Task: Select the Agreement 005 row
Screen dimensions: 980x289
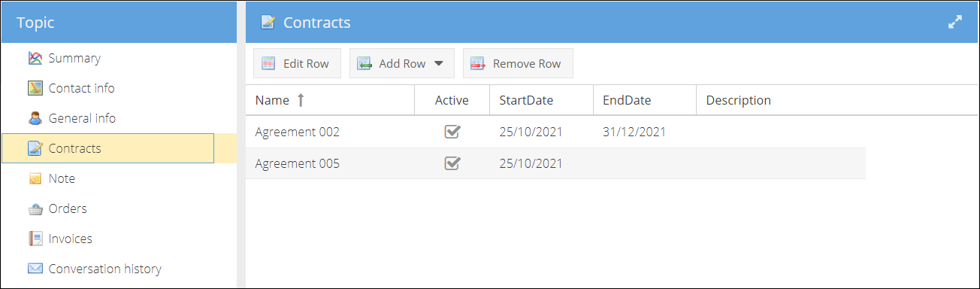Action: pyautogui.click(x=555, y=163)
